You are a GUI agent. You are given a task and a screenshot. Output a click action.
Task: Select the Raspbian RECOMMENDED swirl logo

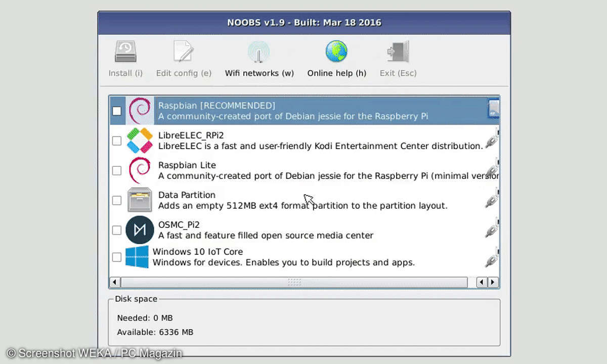pyautogui.click(x=140, y=111)
